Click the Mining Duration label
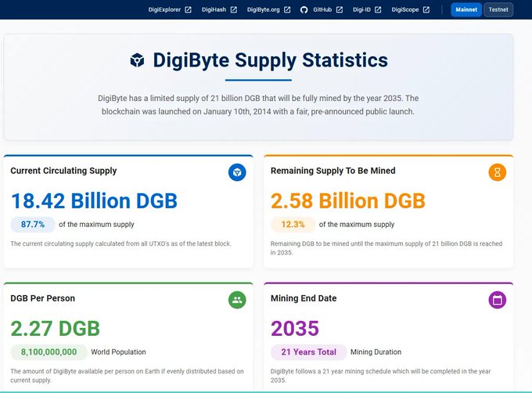Image resolution: width=532 pixels, height=393 pixels. 376,352
